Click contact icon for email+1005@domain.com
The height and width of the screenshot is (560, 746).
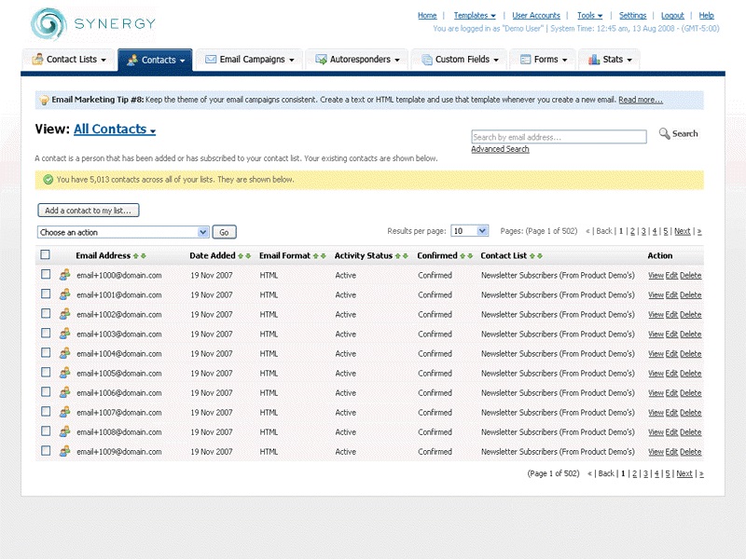64,373
